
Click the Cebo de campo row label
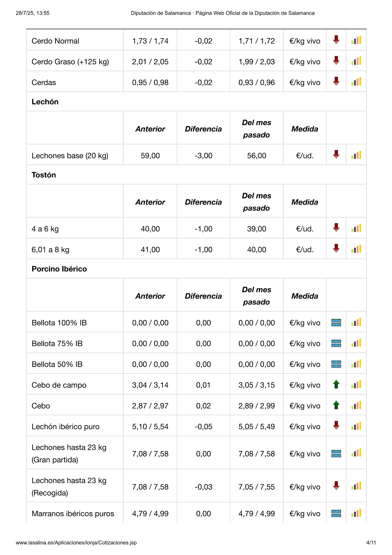[x=59, y=385]
